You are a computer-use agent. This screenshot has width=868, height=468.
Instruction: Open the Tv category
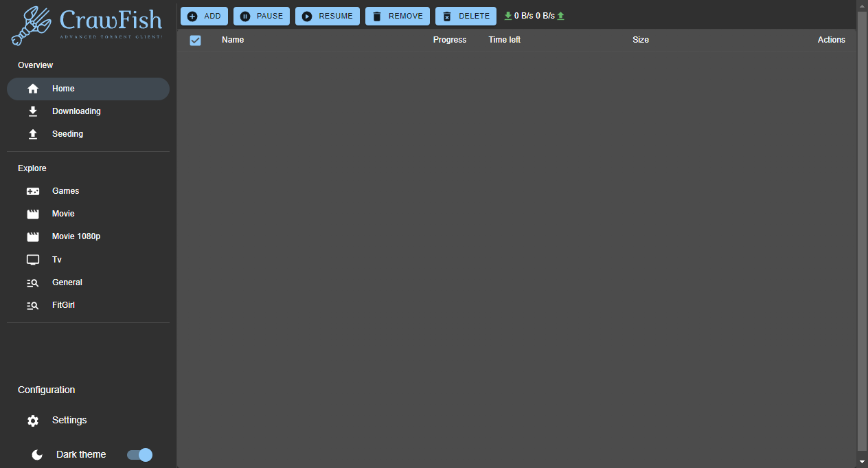(88, 260)
